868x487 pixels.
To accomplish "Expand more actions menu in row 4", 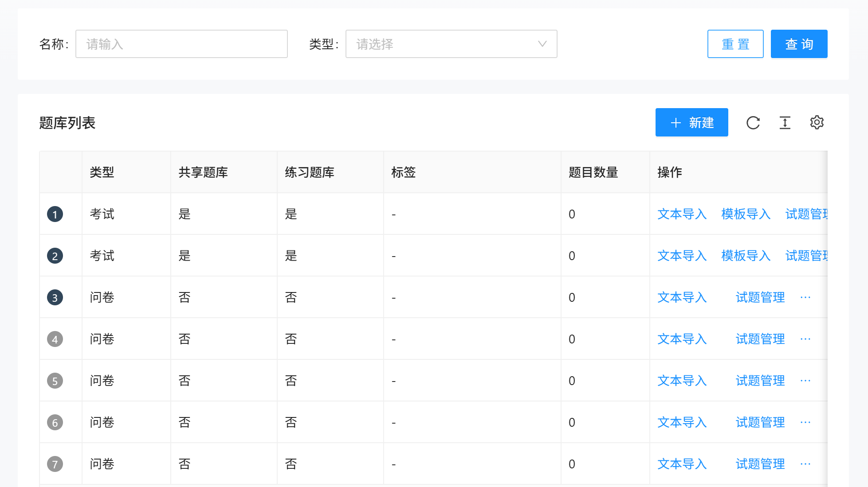I will click(805, 339).
